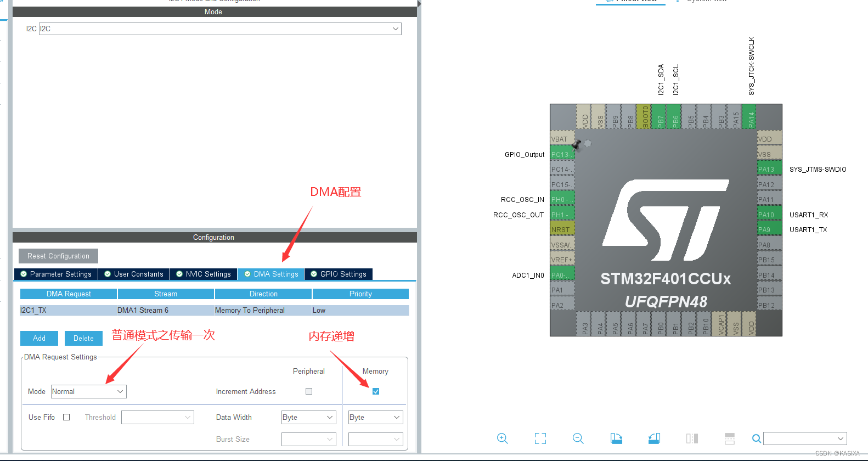Viewport: 868px width, 461px height.
Task: Click the Stream column header
Action: tap(166, 294)
